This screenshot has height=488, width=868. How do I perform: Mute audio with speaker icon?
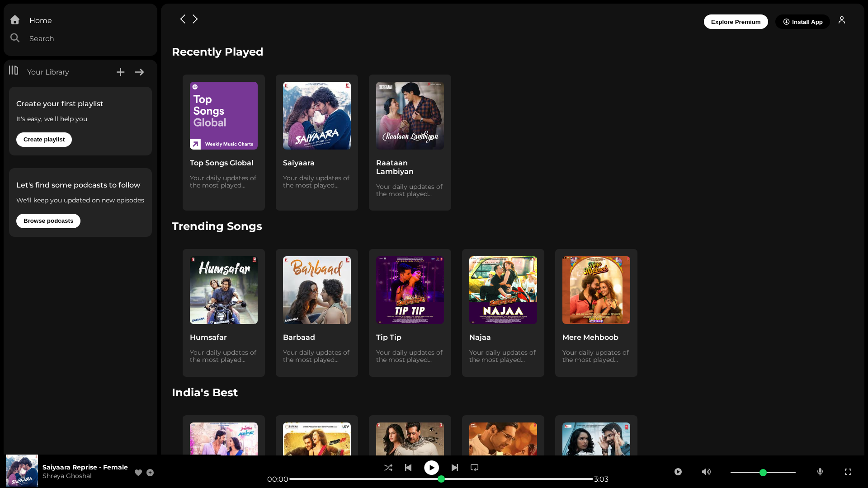[x=706, y=472]
